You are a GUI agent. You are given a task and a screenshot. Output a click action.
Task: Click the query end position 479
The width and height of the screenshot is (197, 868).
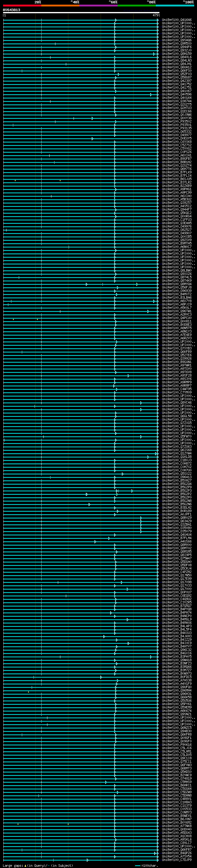click(x=155, y=15)
